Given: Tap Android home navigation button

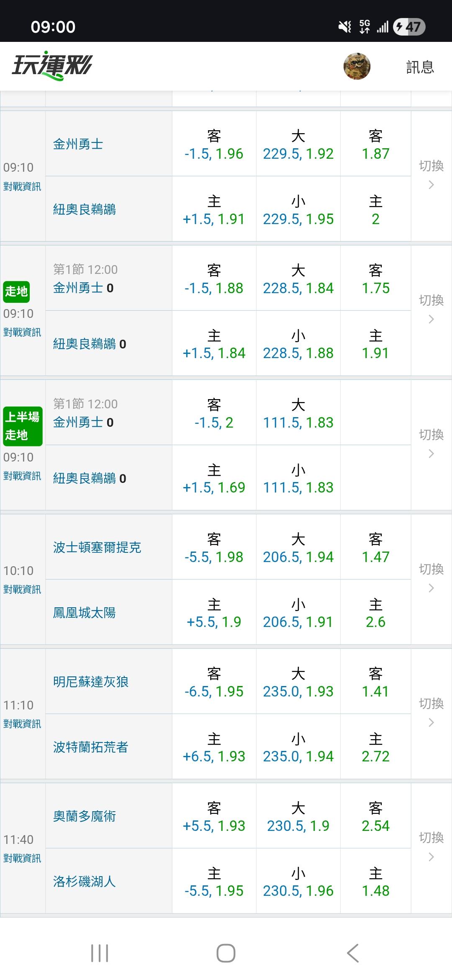Looking at the screenshot, I should pyautogui.click(x=226, y=953).
